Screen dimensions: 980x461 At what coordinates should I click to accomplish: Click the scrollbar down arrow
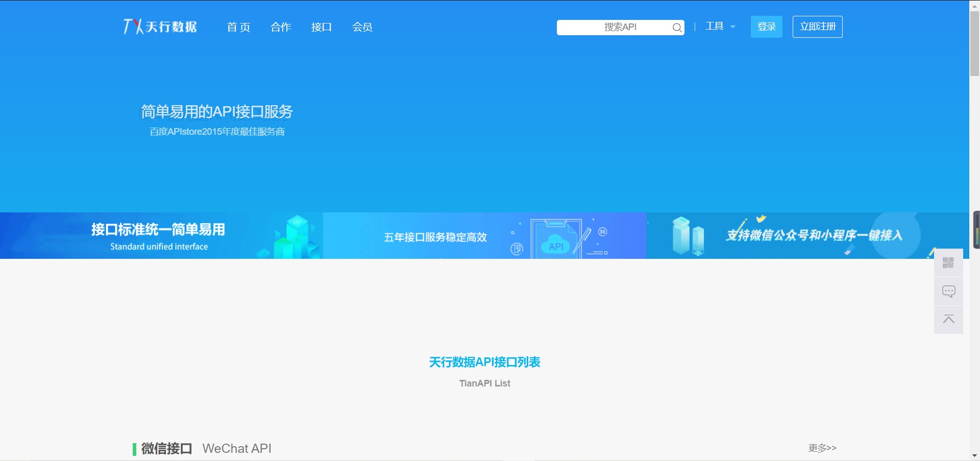(x=974, y=456)
